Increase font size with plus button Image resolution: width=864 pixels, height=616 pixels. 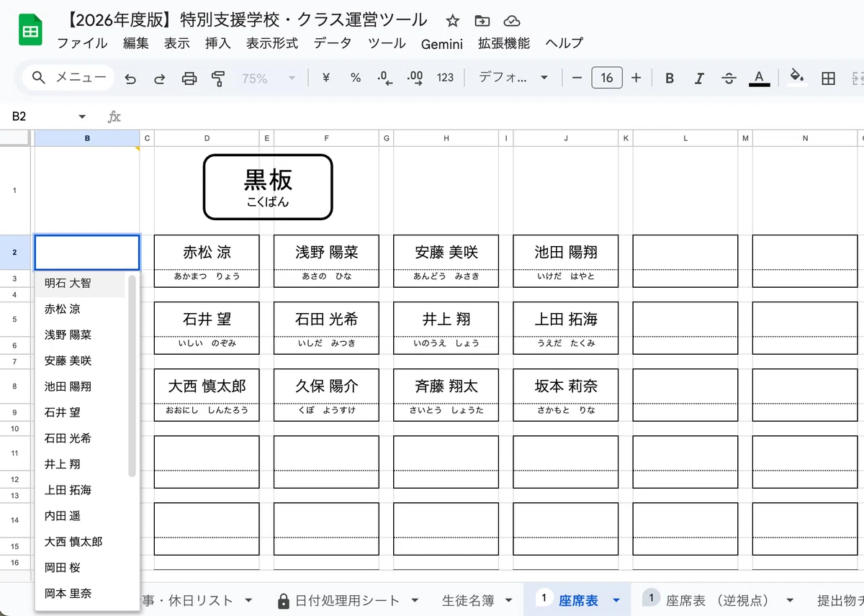[x=636, y=78]
